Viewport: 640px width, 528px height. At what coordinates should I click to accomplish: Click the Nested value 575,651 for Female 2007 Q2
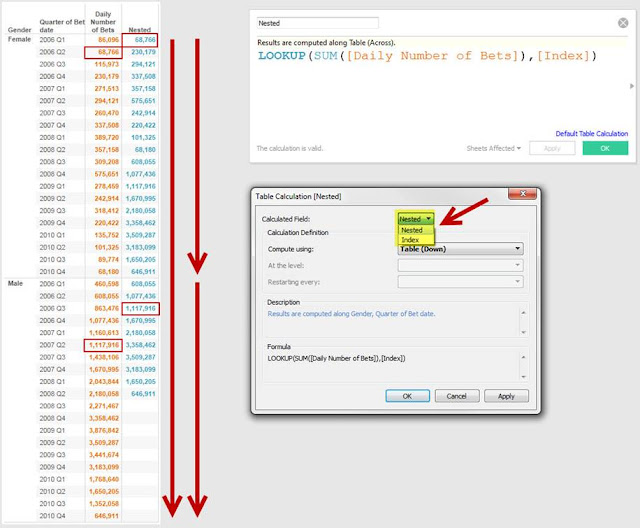pos(143,101)
